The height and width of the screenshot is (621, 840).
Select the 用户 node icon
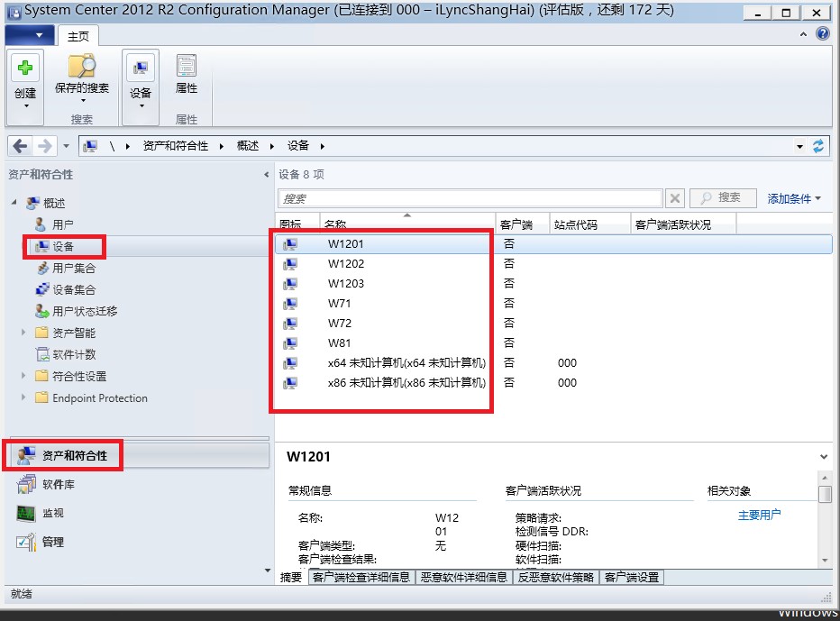(x=41, y=224)
